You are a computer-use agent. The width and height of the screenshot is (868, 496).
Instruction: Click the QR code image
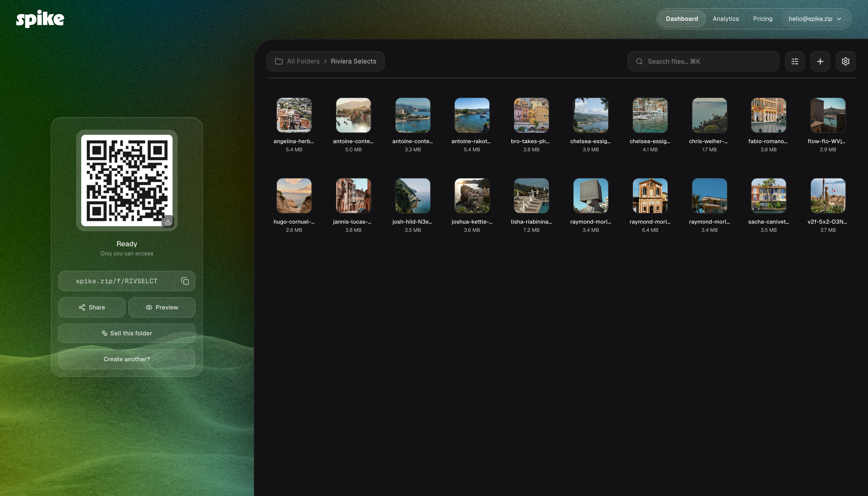(127, 180)
